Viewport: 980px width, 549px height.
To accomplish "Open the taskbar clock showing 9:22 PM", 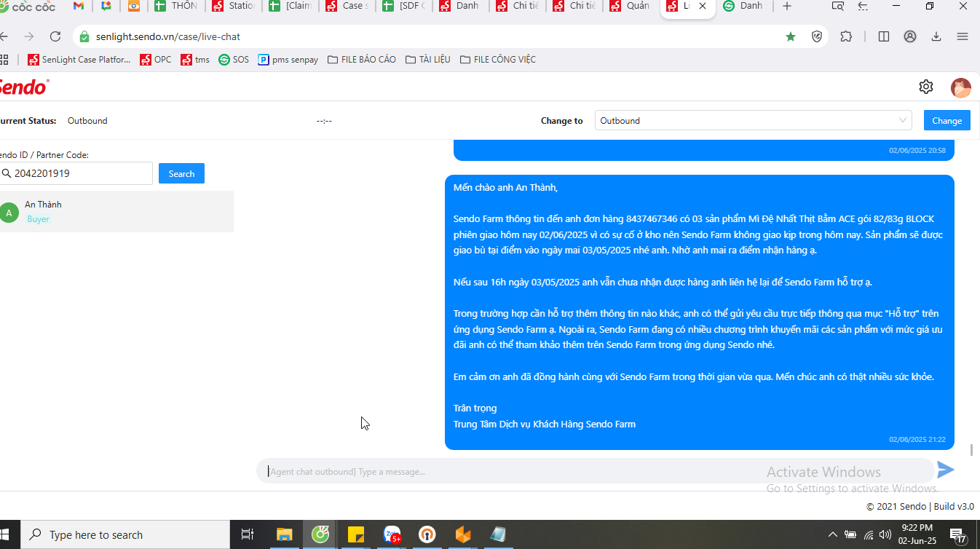I will pos(917,534).
